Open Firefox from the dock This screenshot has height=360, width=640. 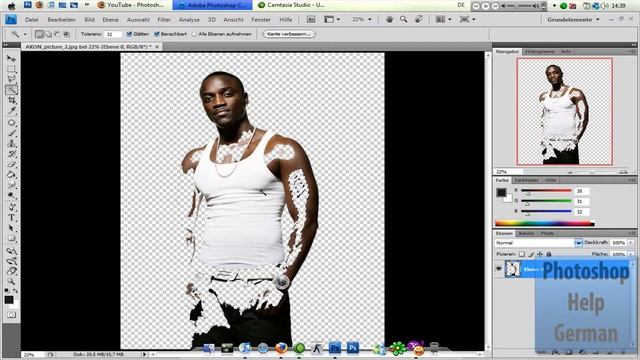tap(281, 348)
